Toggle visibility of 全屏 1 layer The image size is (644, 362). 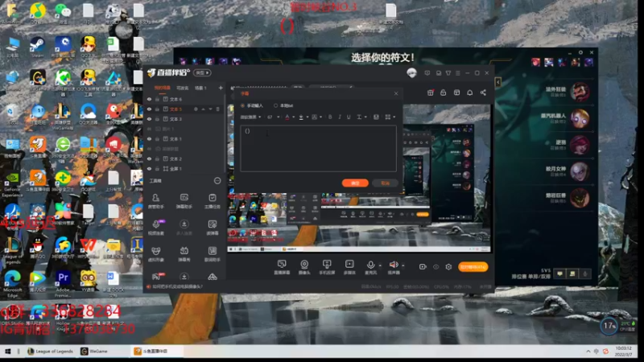149,169
